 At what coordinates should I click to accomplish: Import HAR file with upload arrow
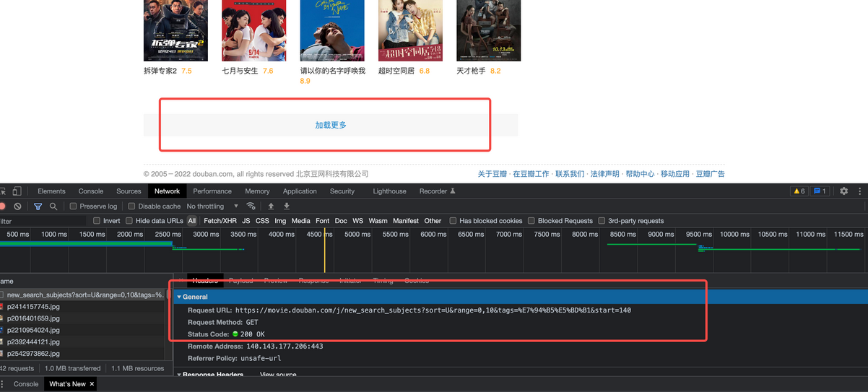click(x=271, y=206)
